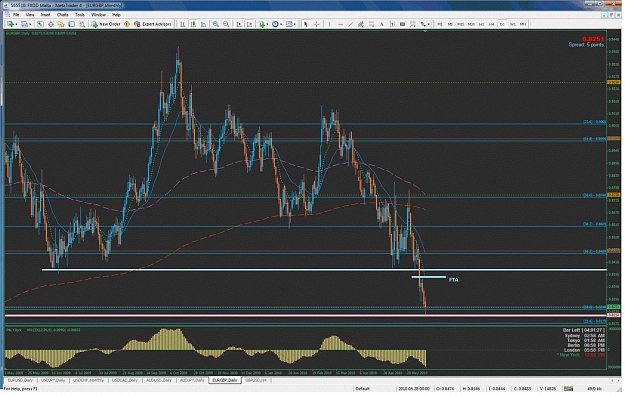Toggle the Terminal window icon
625x395 pixels.
point(71,24)
